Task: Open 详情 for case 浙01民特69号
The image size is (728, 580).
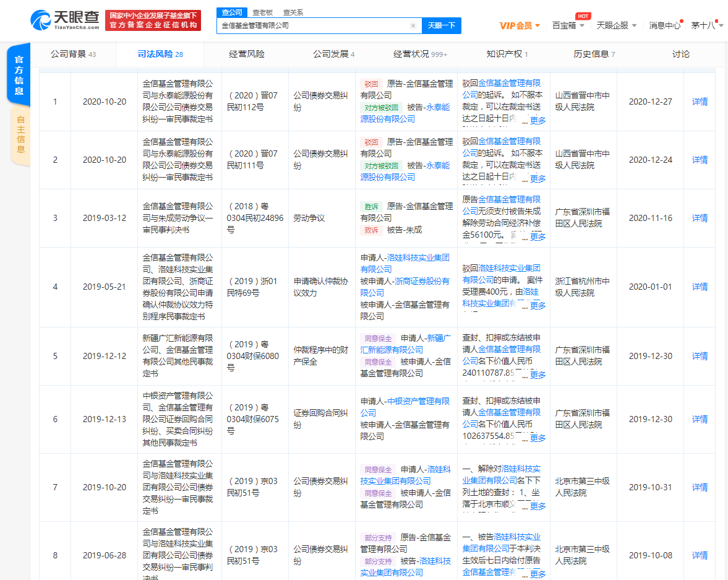Action: click(700, 287)
